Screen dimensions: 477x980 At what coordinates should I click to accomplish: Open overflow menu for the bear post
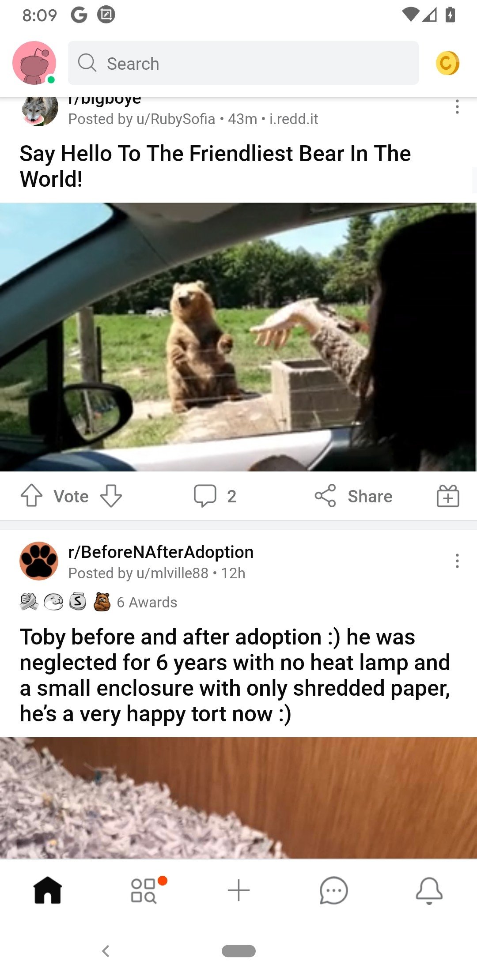point(457,107)
